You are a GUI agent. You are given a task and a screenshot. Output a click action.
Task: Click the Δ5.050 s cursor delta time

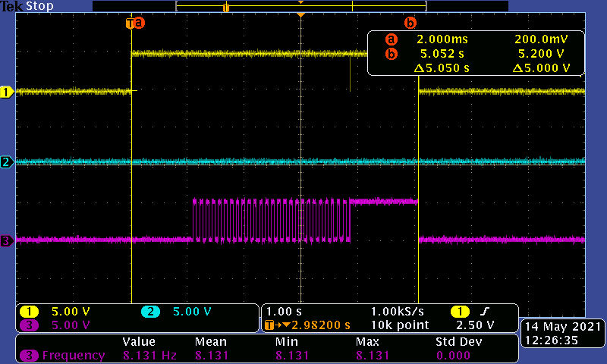click(x=442, y=68)
